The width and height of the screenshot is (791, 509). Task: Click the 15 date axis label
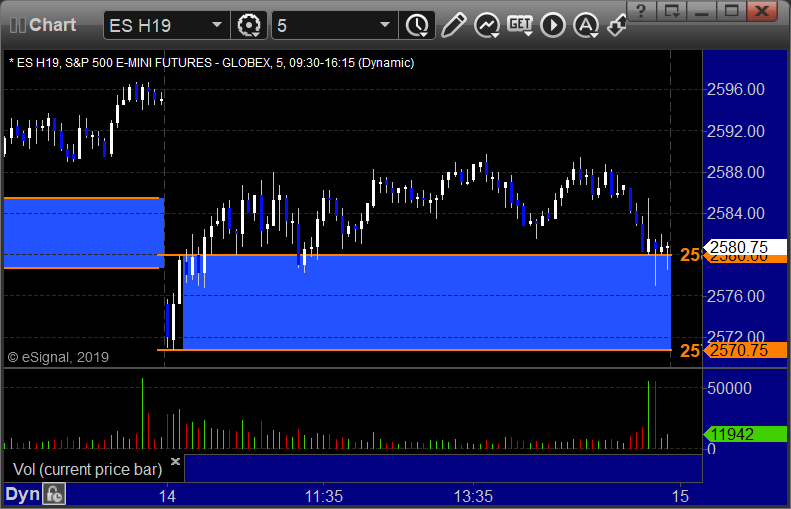pos(680,496)
